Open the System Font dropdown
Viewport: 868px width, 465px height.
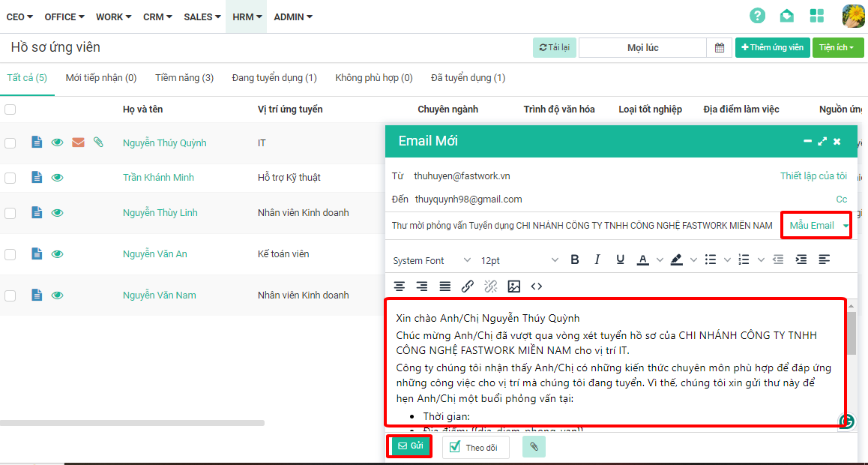(x=432, y=260)
